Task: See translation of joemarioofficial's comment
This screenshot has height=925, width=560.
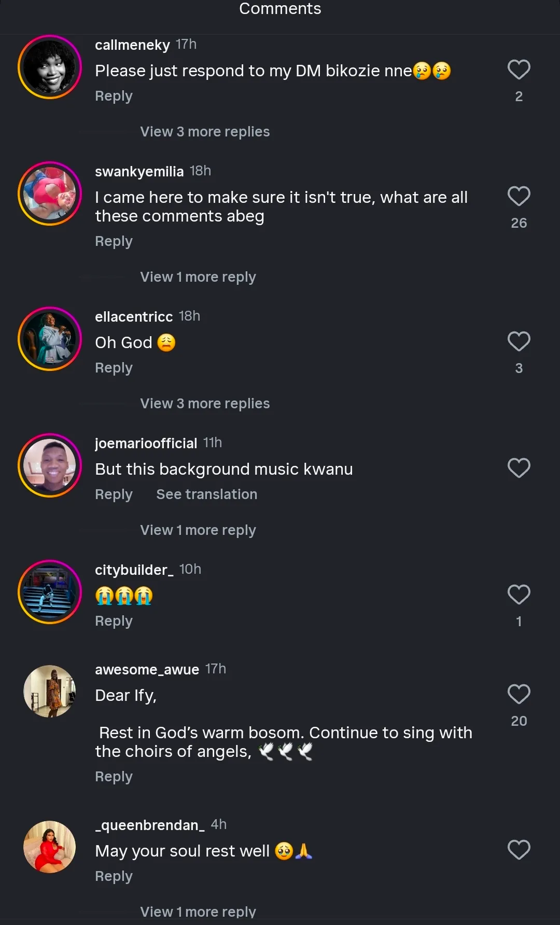Action: click(206, 494)
